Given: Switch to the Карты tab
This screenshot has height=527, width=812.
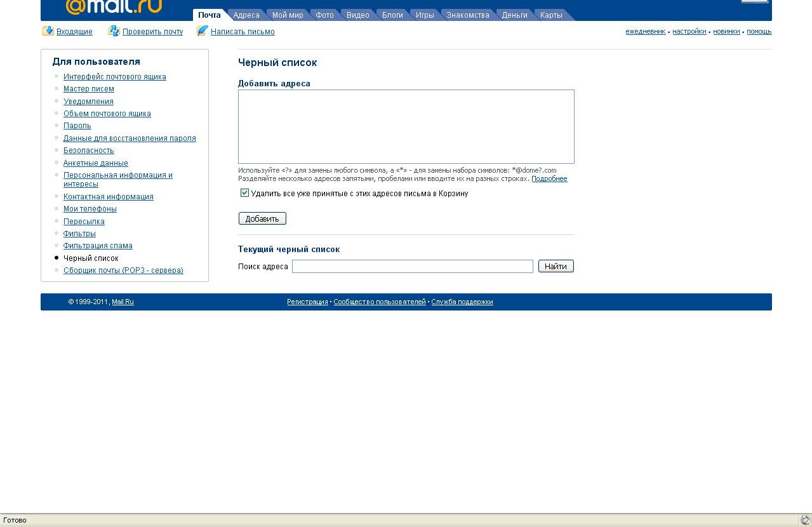Looking at the screenshot, I should (x=551, y=15).
